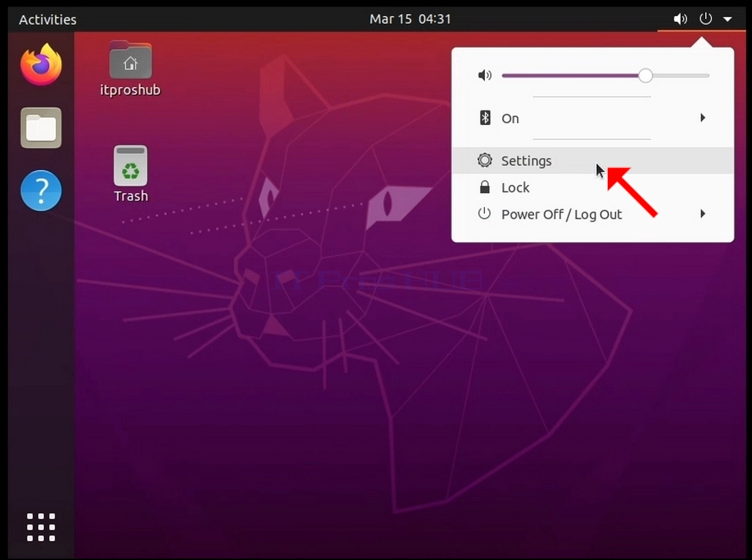The height and width of the screenshot is (560, 752).
Task: Open the Trash desktop icon
Action: [x=130, y=175]
